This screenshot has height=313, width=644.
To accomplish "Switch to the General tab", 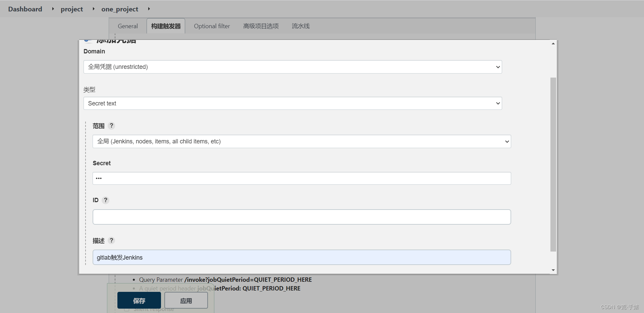I will [x=128, y=26].
